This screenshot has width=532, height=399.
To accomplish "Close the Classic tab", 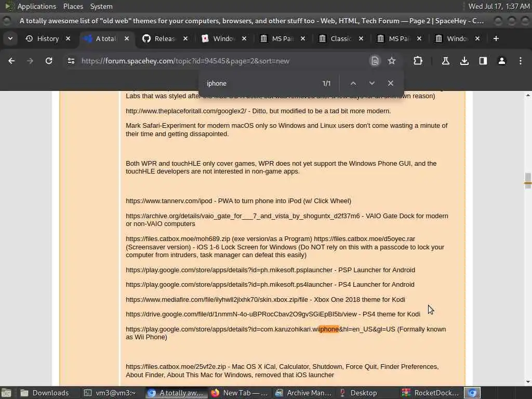I will tap(362, 38).
